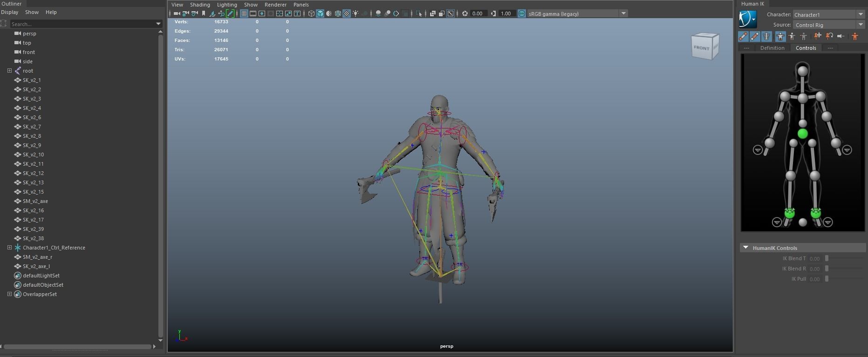
Task: Click the Gamma icon beside 1.00
Action: click(x=493, y=13)
